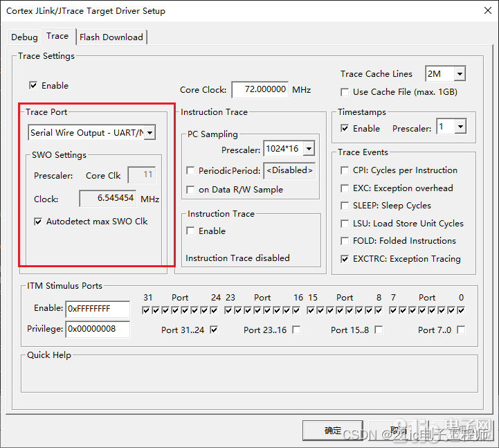Enable SLEEP: Sleep Cycles event
This screenshot has width=499, height=448.
click(x=345, y=206)
